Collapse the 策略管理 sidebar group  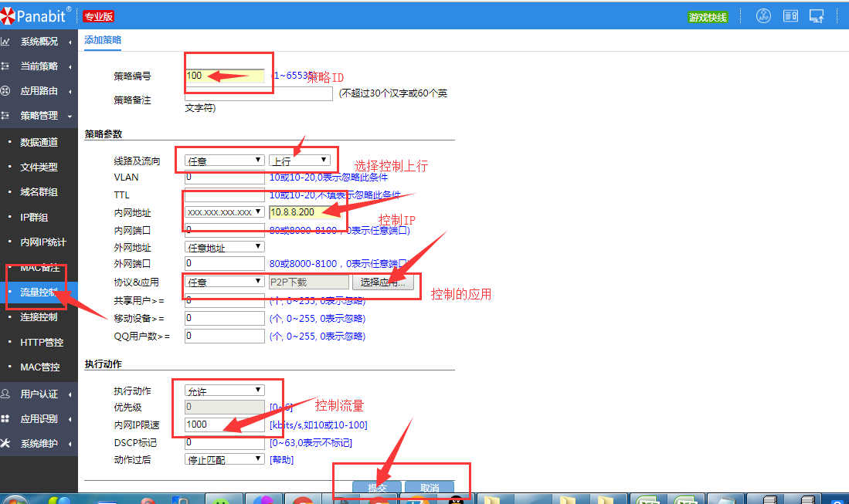pyautogui.click(x=39, y=116)
